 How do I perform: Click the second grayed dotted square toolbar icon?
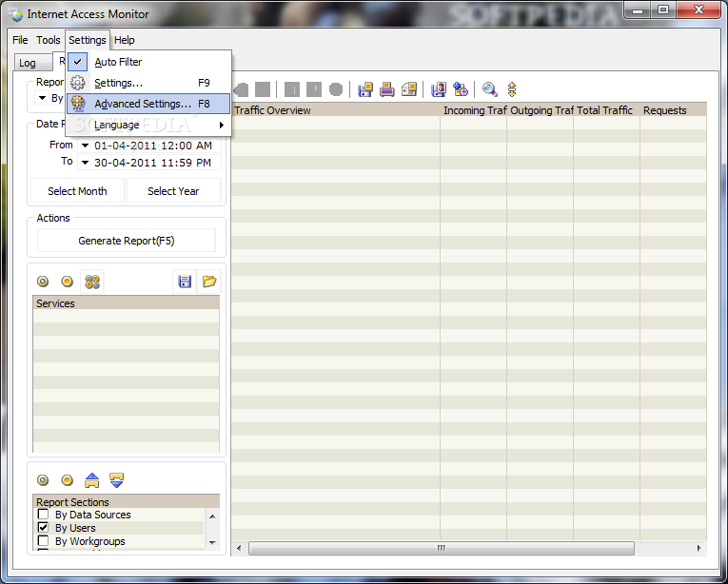coord(314,89)
